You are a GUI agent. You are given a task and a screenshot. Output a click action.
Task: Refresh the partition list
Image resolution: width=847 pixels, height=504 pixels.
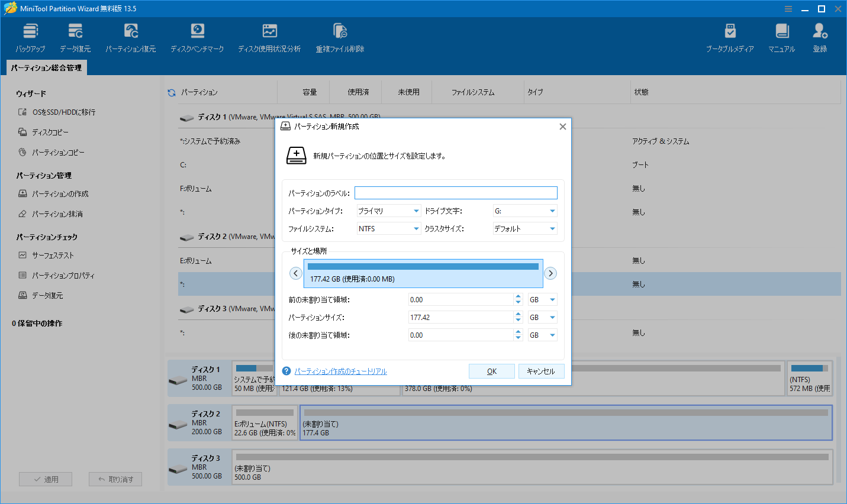click(171, 92)
